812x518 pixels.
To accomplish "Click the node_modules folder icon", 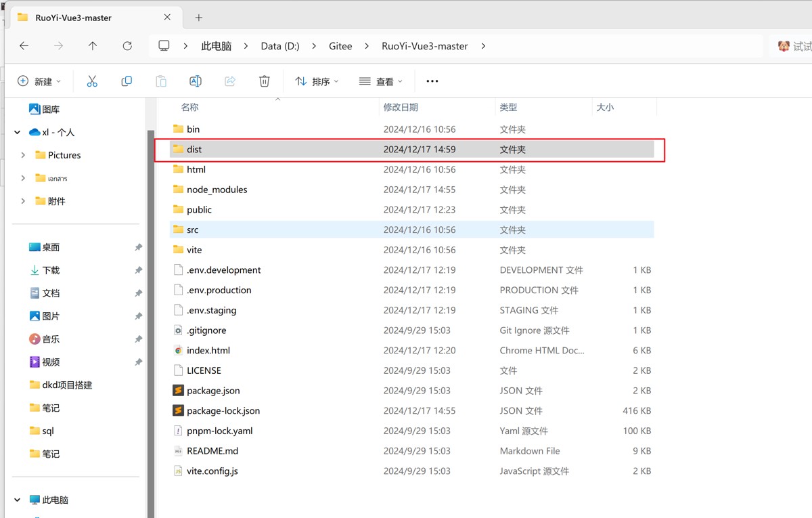I will [178, 190].
